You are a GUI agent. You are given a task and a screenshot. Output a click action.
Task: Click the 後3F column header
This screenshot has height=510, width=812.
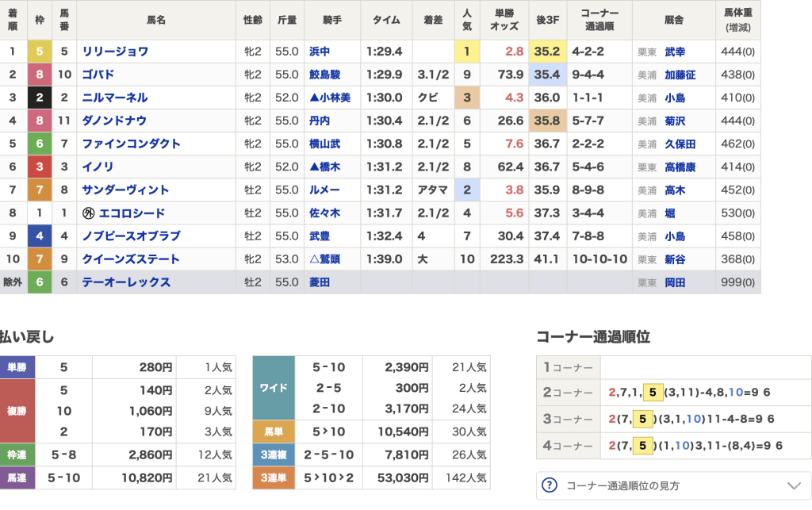pos(548,20)
